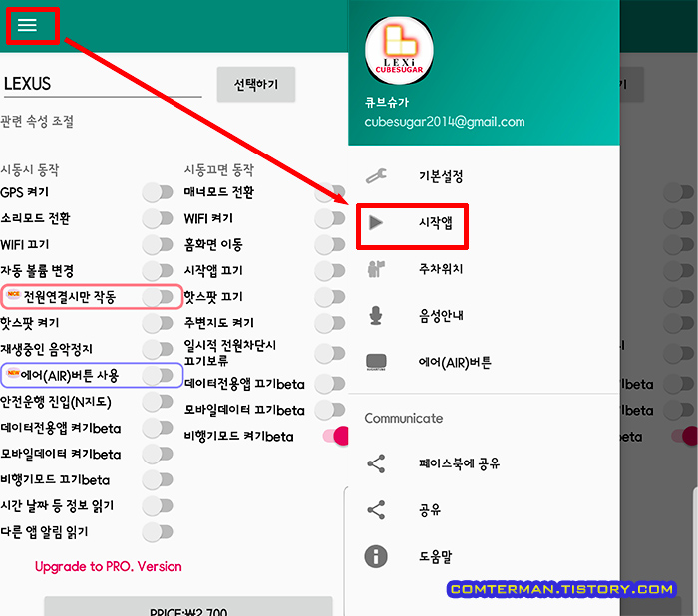Toggle the 재생중인 음악정지 switch

158,349
